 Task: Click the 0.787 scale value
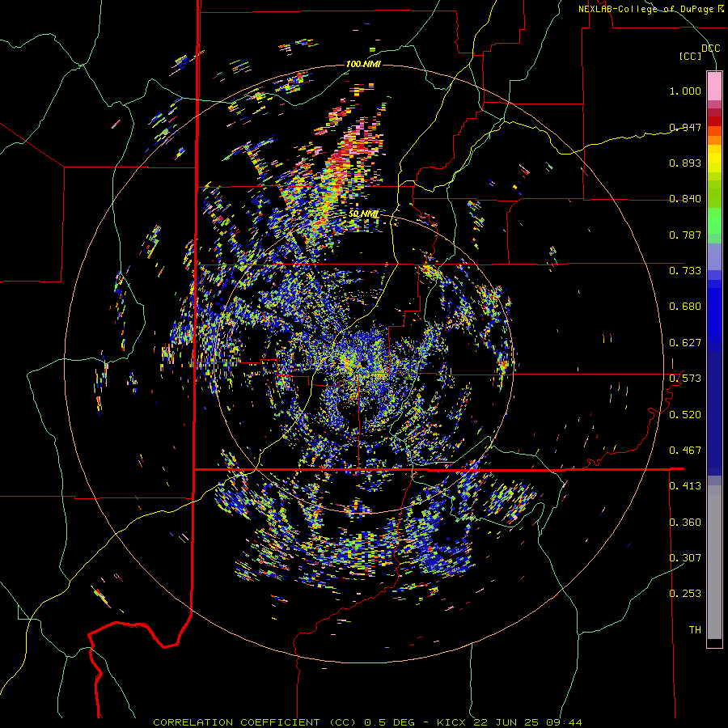(685, 235)
